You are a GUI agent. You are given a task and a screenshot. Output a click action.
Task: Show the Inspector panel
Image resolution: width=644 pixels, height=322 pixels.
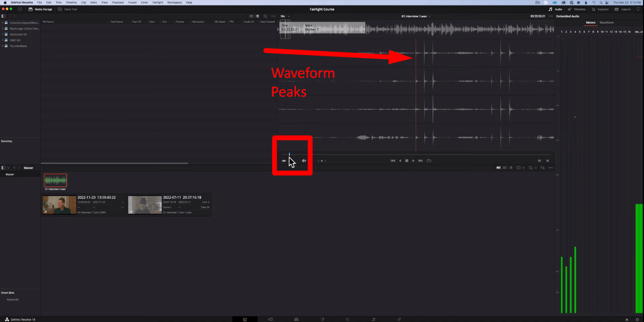600,9
